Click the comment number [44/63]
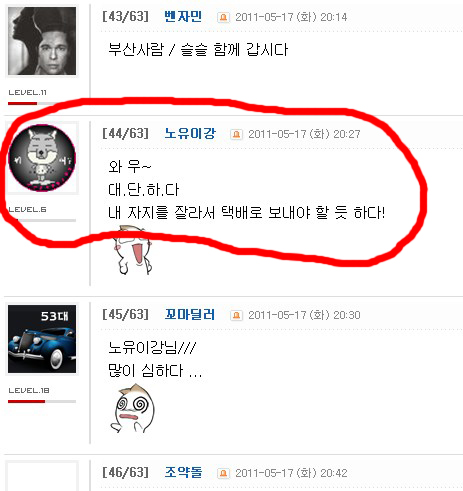Image resolution: width=463 pixels, height=491 pixels. tap(125, 133)
